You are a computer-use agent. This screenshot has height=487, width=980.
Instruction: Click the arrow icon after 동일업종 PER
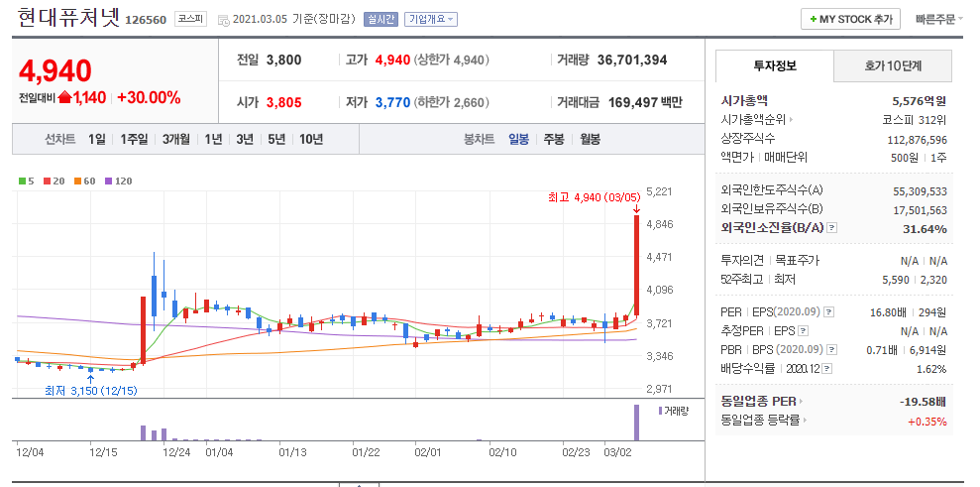(802, 401)
